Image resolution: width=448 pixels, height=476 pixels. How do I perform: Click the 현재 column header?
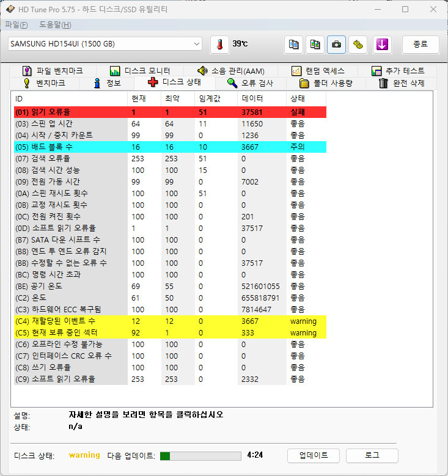[x=144, y=98]
